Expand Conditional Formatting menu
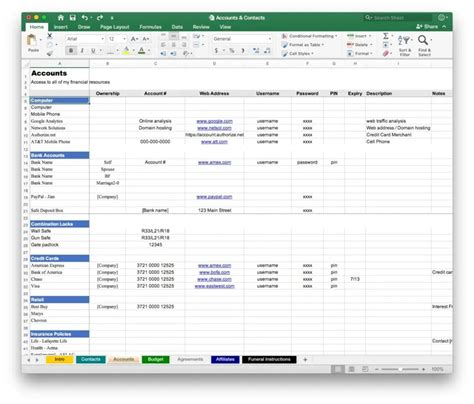The height and width of the screenshot is (404, 474). tap(309, 36)
